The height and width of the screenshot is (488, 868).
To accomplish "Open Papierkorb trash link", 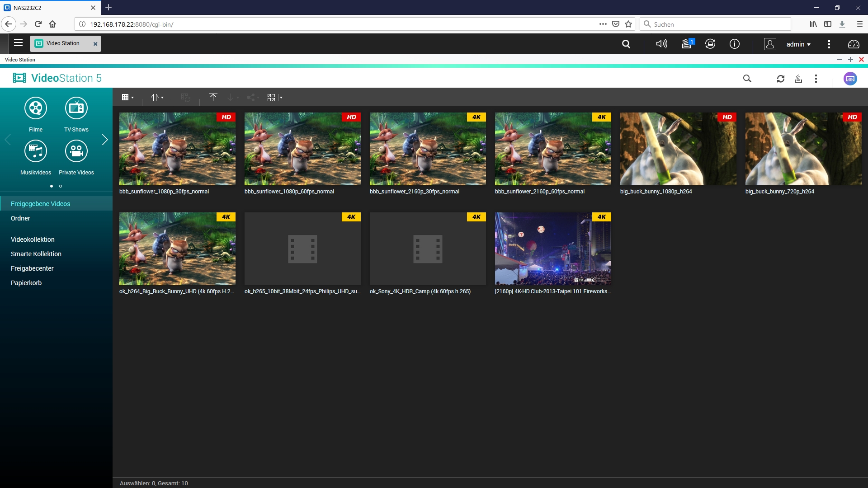I will tap(26, 283).
